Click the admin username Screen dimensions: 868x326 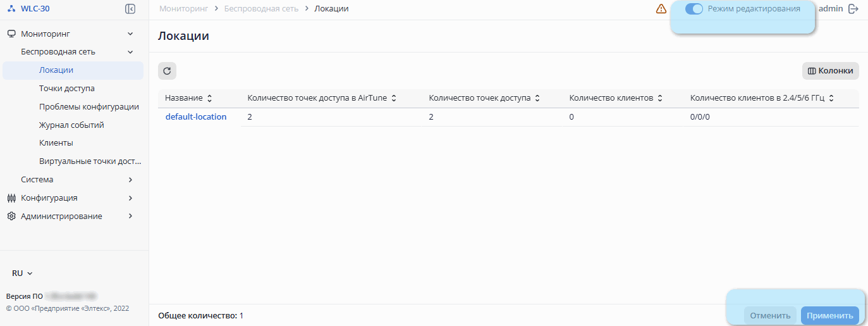click(831, 9)
